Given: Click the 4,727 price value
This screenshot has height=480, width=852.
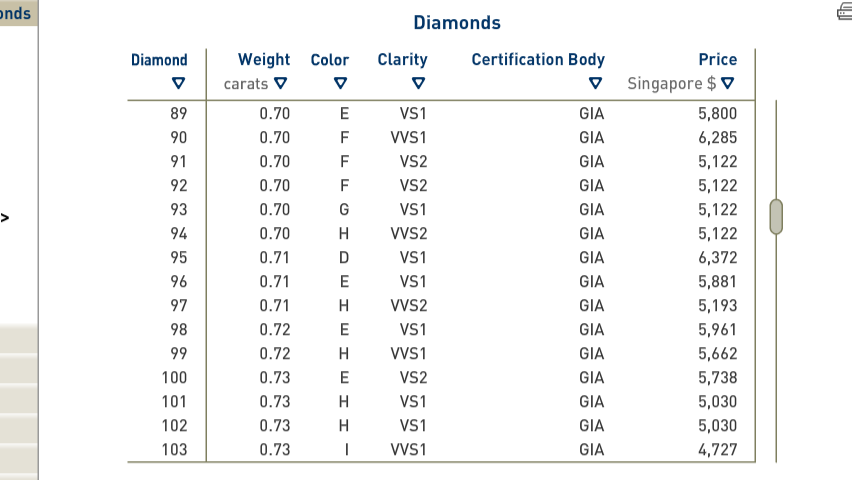Looking at the screenshot, I should [717, 450].
